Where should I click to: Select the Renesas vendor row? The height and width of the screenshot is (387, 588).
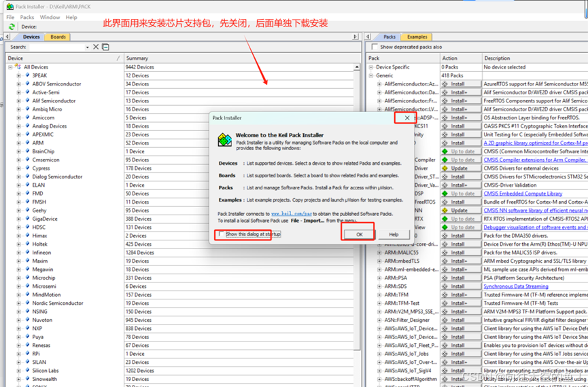41,346
